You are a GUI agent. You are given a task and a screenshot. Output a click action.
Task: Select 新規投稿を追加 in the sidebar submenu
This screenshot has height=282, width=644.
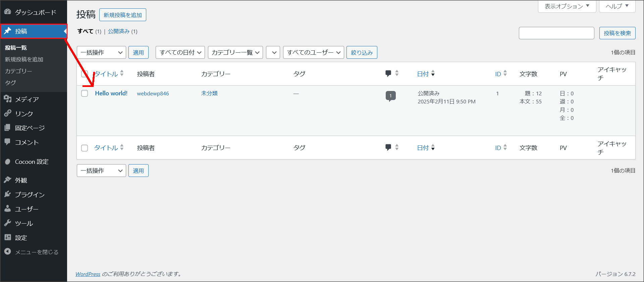24,59
